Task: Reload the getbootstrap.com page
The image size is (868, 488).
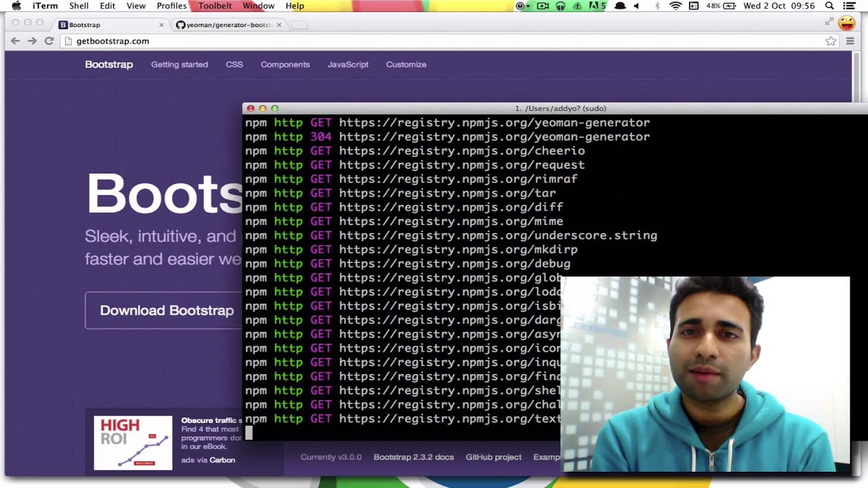Action: click(x=49, y=41)
